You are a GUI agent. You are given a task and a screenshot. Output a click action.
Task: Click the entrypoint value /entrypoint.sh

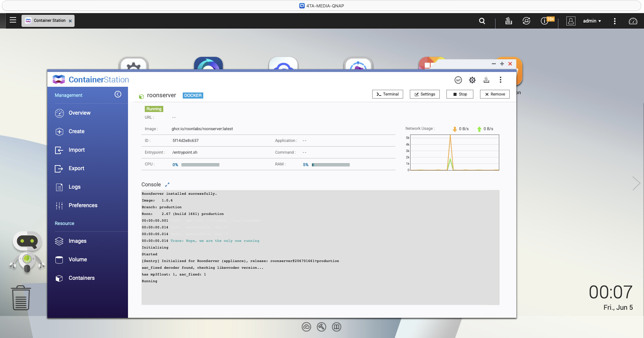(185, 152)
